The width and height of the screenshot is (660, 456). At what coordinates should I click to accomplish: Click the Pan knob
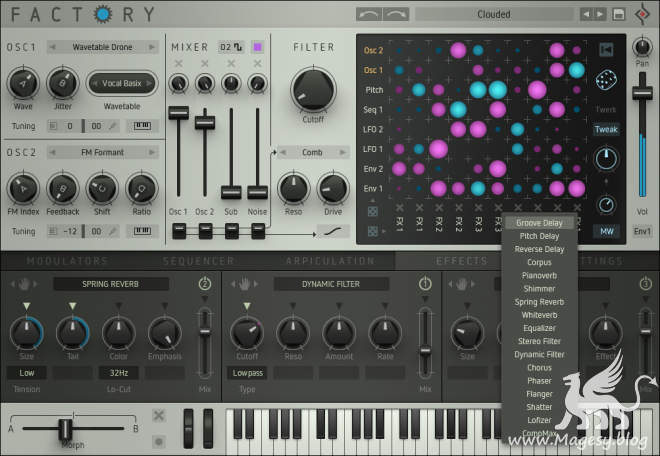pos(642,47)
